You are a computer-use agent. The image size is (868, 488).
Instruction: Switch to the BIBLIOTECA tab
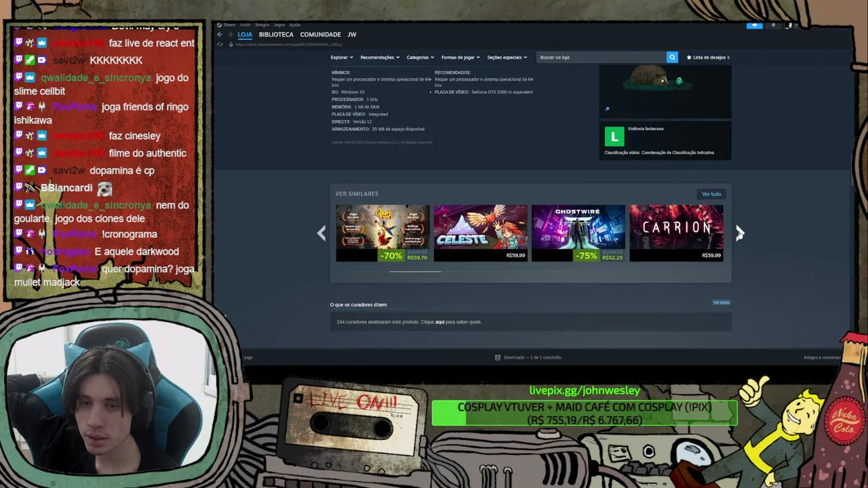276,35
